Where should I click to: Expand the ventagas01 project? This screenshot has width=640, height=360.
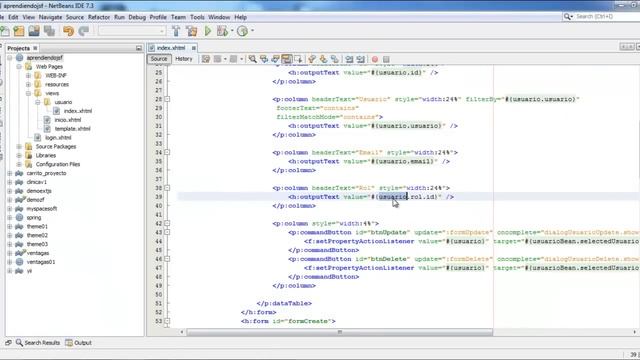coord(10,262)
